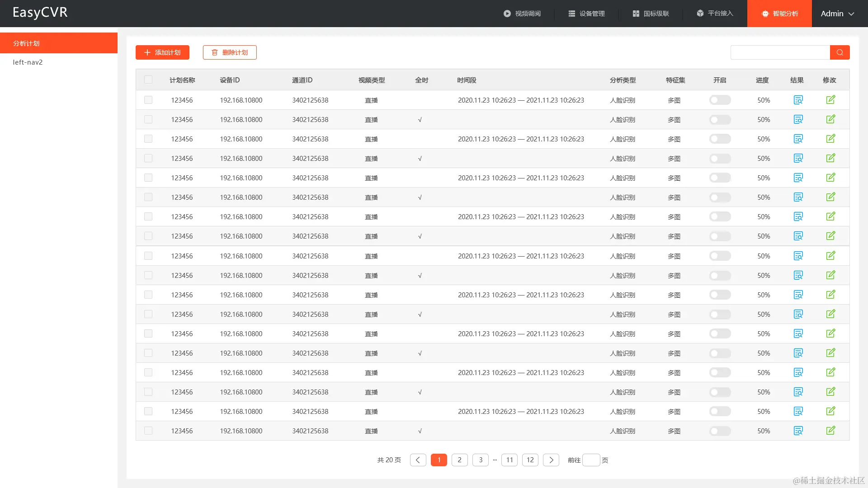Select left-nav2 in the sidebar
Screen dimensions: 868x488
point(28,62)
